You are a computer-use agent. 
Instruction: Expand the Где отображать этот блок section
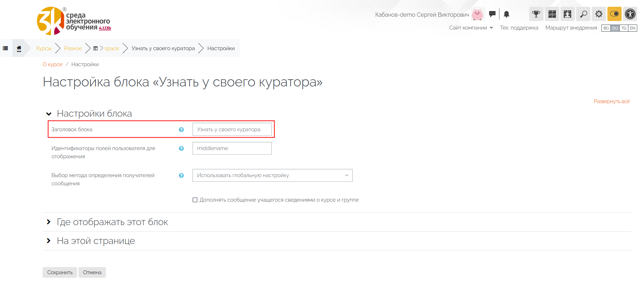(x=112, y=222)
